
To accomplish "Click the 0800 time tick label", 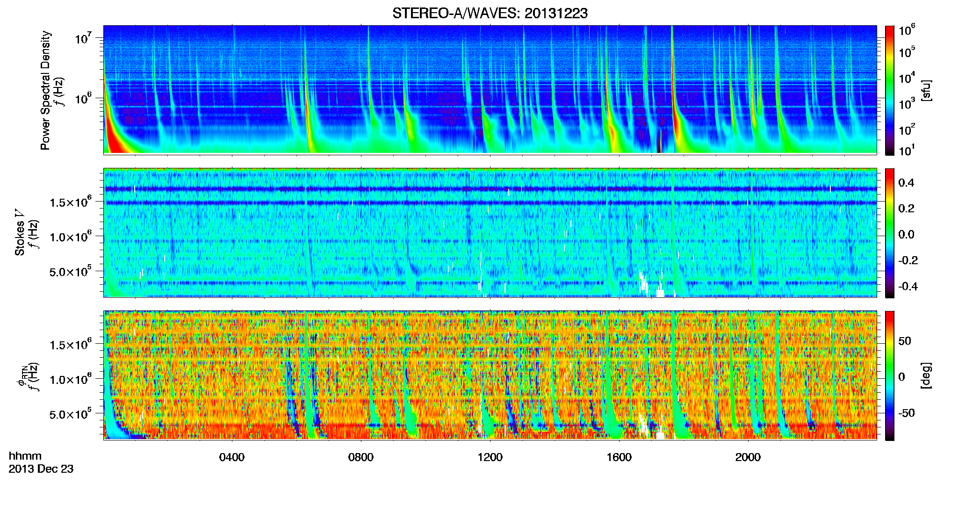I will tap(361, 457).
